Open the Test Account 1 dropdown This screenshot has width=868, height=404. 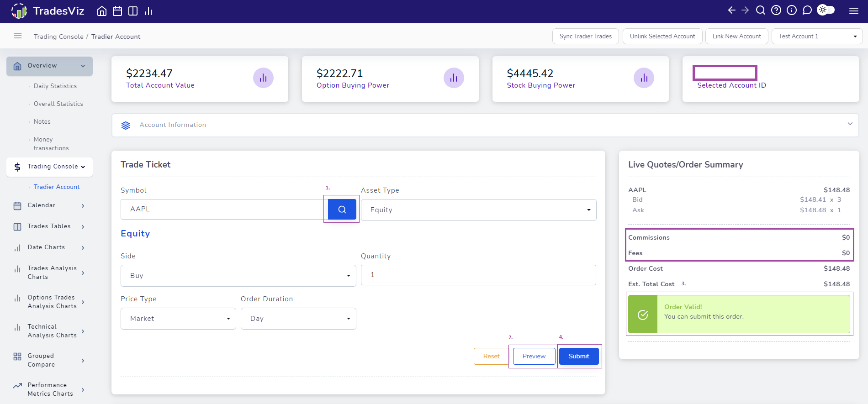click(x=817, y=36)
